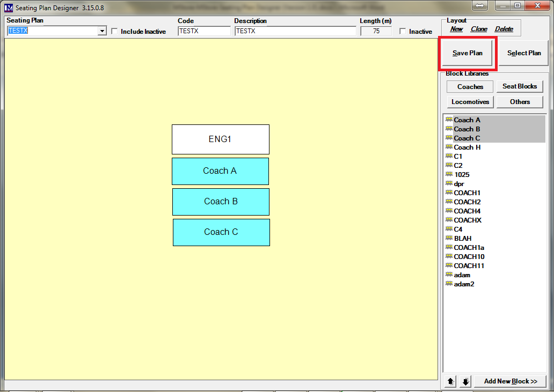Click the dpr coach icon
Screen dimensions: 554x392
click(x=449, y=183)
